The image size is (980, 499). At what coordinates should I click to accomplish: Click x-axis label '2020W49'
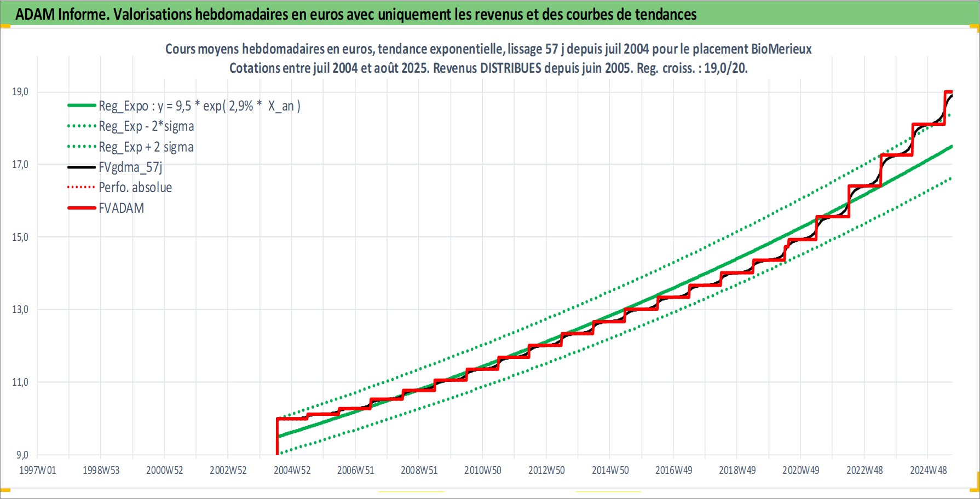800,470
